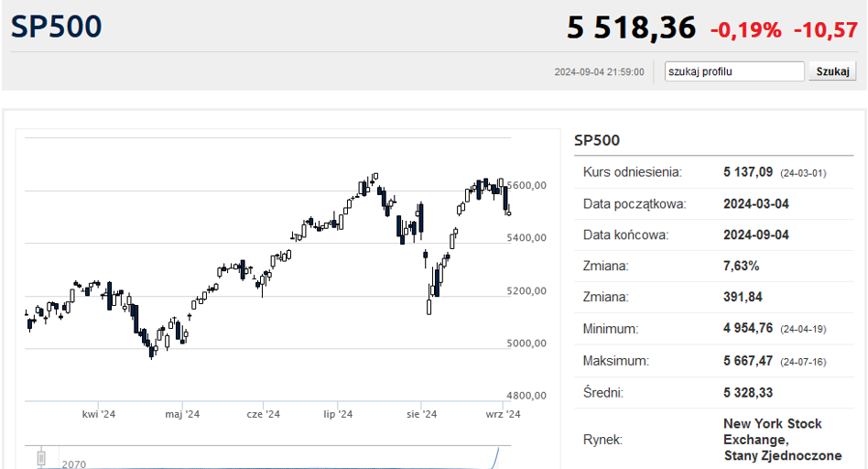Click the long August low candle near 5200
Screen dimensions: 868x469
429,307
